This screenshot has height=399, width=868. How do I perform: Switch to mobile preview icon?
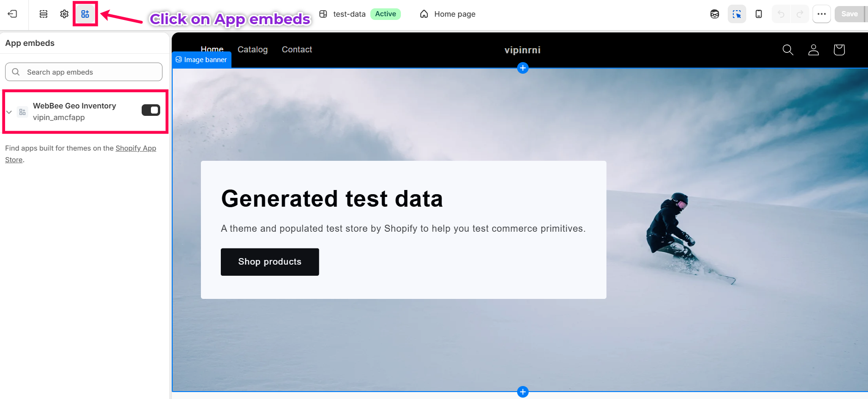coord(758,14)
